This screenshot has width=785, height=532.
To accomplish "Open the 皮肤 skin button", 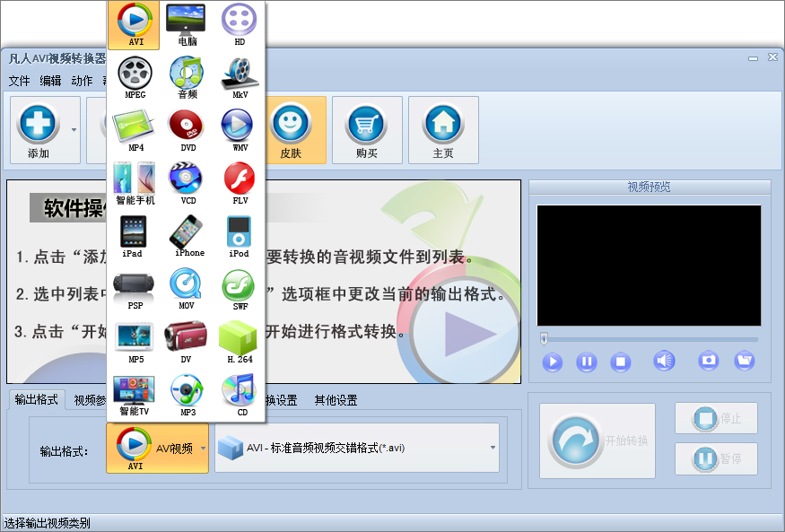I will pyautogui.click(x=291, y=130).
